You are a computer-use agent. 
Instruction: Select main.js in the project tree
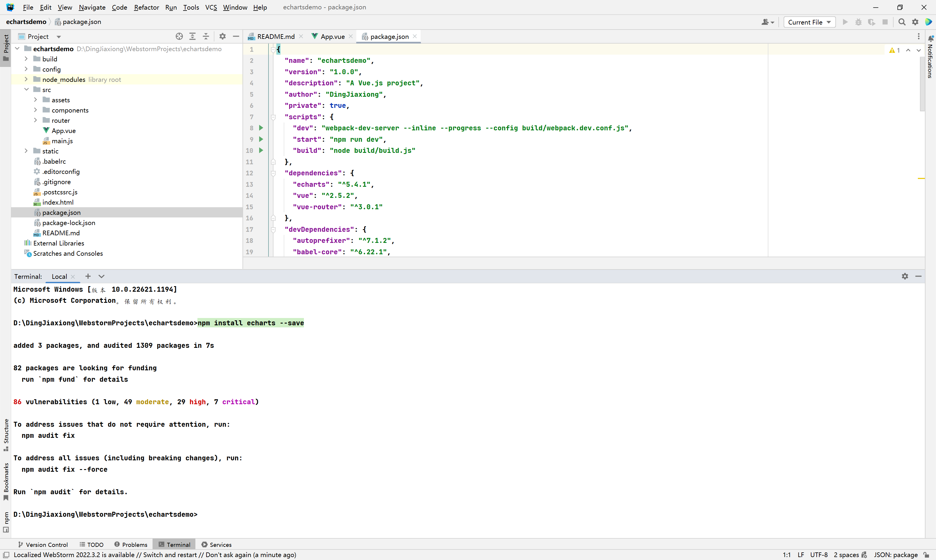click(x=62, y=141)
